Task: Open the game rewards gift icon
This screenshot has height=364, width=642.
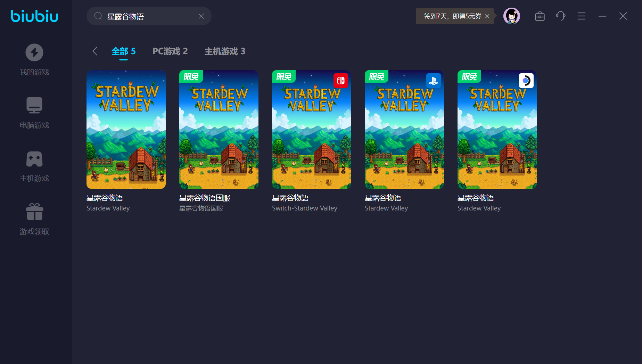Action: pyautogui.click(x=34, y=212)
